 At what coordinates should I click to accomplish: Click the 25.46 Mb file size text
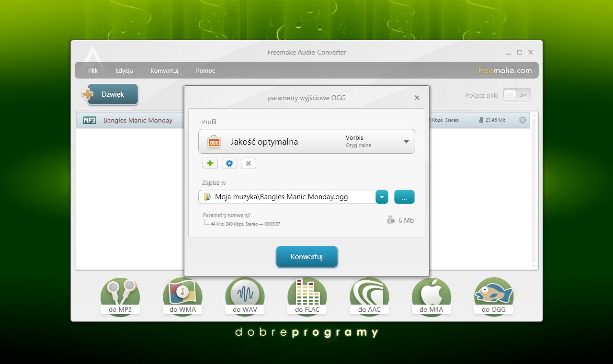[x=495, y=120]
